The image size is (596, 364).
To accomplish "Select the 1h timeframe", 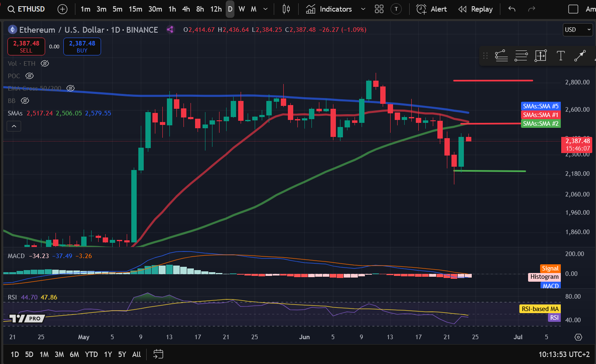I will 172,9.
